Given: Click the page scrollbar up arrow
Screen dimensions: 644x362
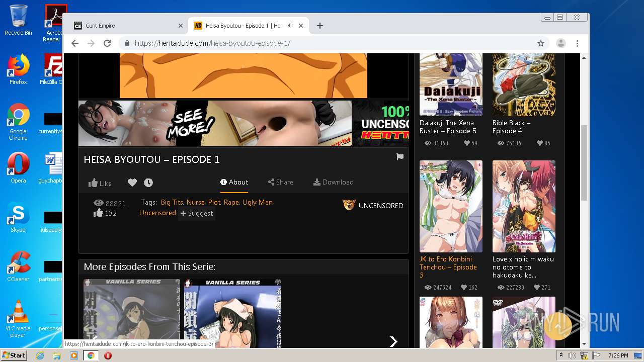Looking at the screenshot, I should pos(584,58).
